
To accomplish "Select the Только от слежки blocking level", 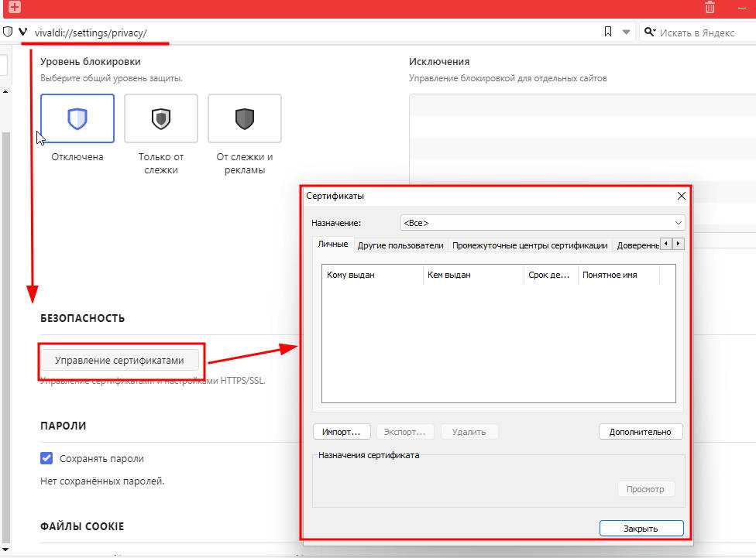I will tap(161, 118).
